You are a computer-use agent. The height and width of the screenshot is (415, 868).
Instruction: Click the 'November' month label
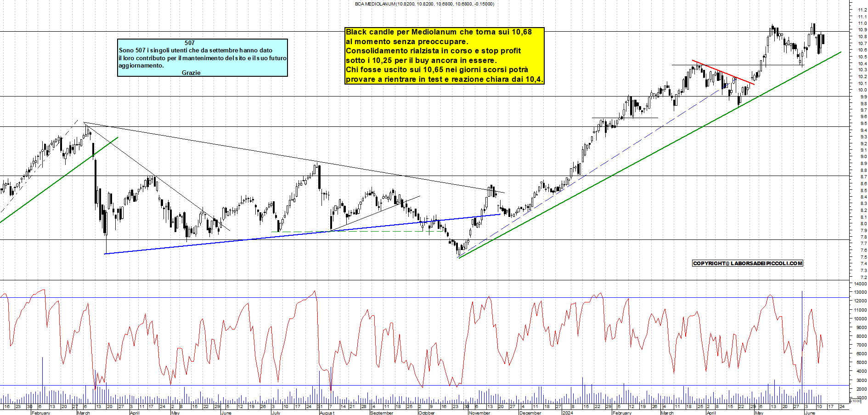point(480,413)
